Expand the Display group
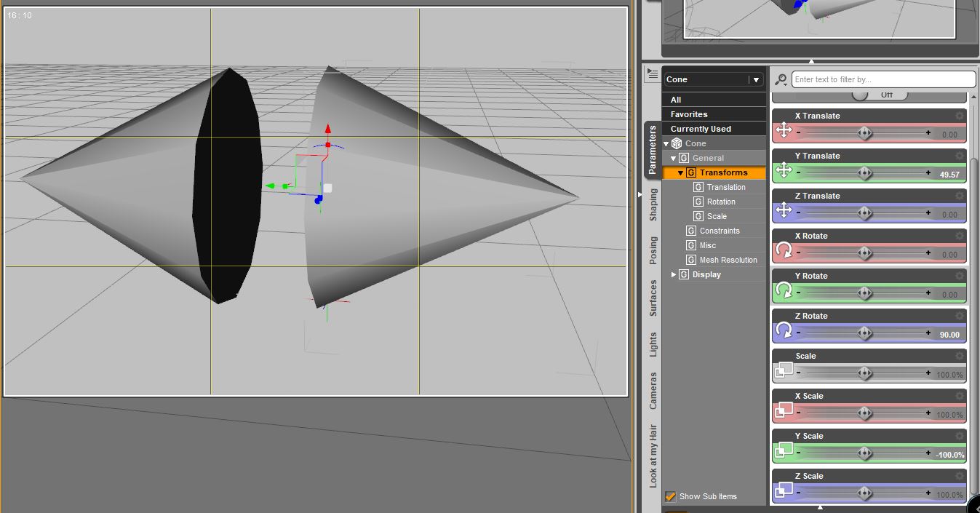This screenshot has width=980, height=513. click(674, 274)
